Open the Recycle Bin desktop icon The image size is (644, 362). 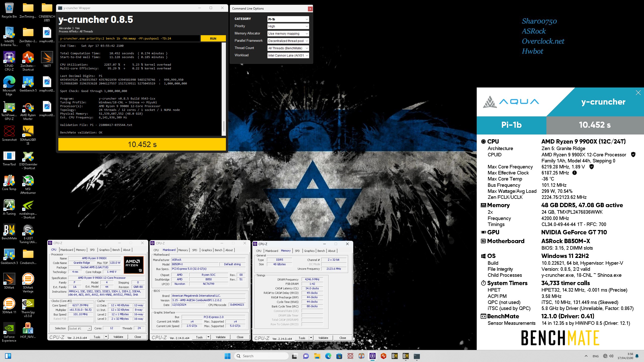pyautogui.click(x=9, y=11)
